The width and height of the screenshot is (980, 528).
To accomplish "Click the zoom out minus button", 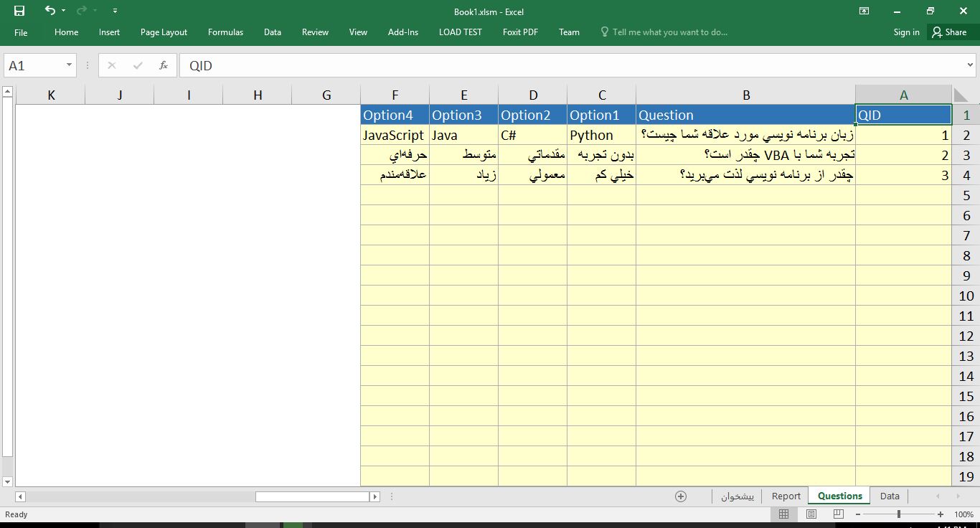I will tap(857, 514).
